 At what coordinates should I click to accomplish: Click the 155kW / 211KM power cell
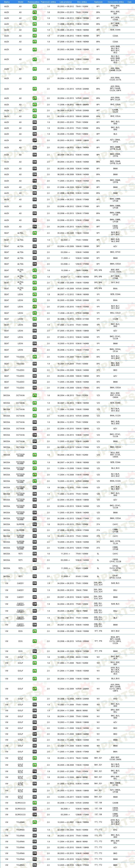click(x=82, y=319)
